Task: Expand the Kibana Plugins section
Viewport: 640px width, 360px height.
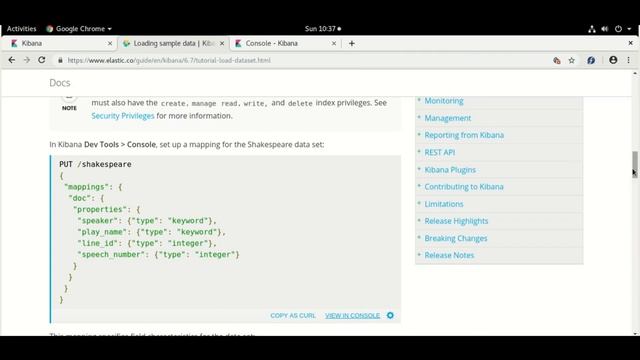Action: (x=450, y=170)
